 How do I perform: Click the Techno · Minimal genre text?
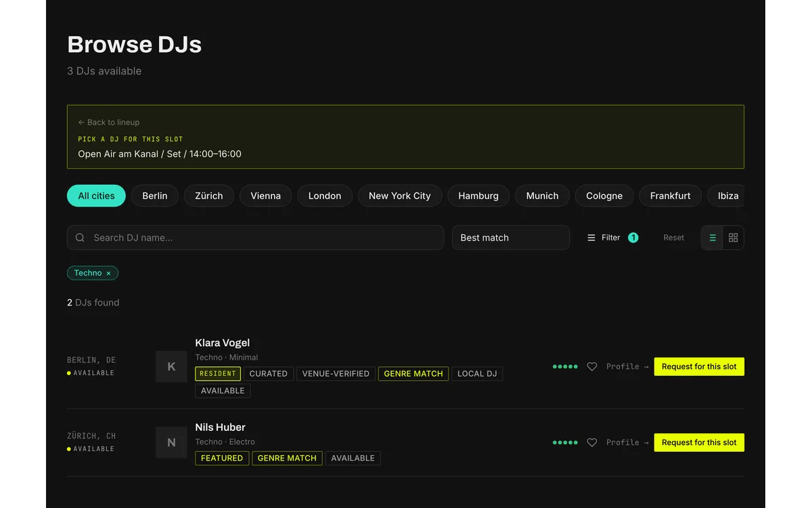tap(227, 358)
